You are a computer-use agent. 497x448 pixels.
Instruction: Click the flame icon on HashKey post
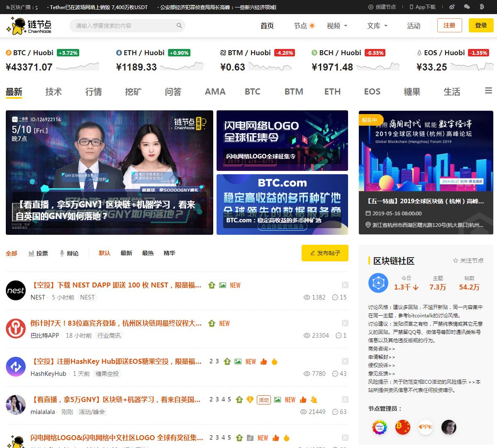tap(275, 361)
